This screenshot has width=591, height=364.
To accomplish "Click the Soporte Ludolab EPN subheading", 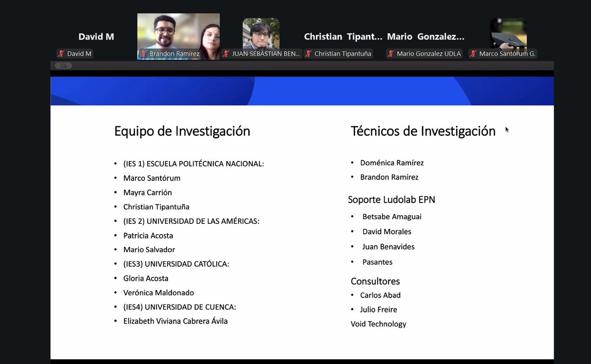I will coord(392,200).
